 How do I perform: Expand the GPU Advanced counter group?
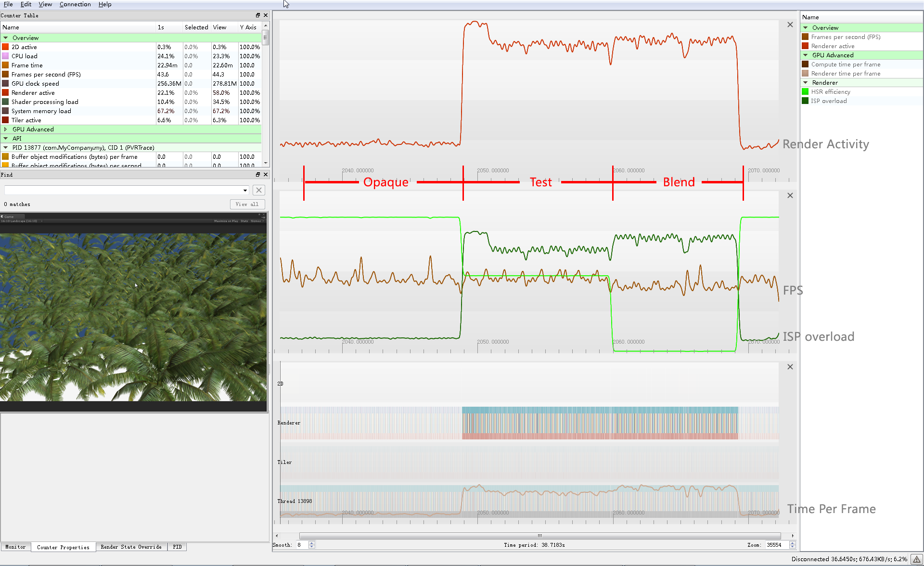(x=6, y=129)
